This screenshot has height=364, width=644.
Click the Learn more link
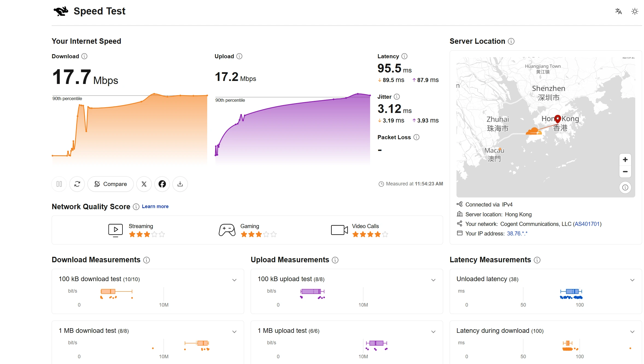(x=155, y=206)
